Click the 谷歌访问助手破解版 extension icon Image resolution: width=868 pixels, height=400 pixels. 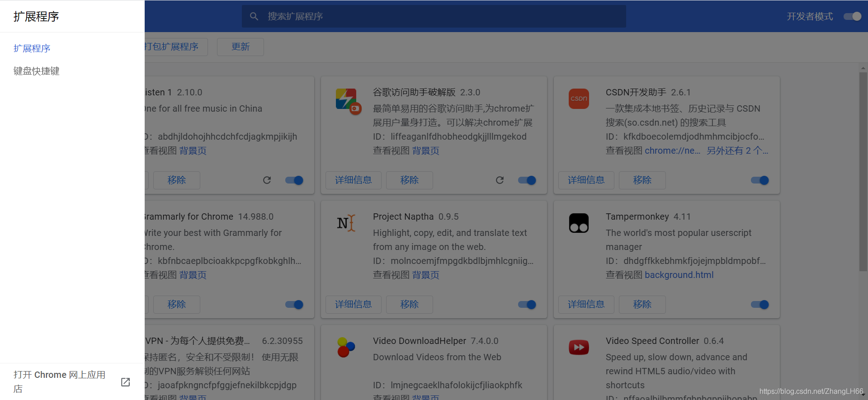[x=348, y=101]
